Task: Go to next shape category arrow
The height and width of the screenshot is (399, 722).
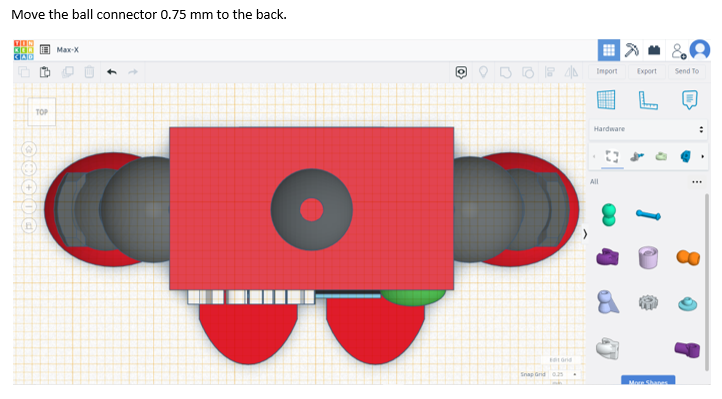Action: (x=702, y=157)
